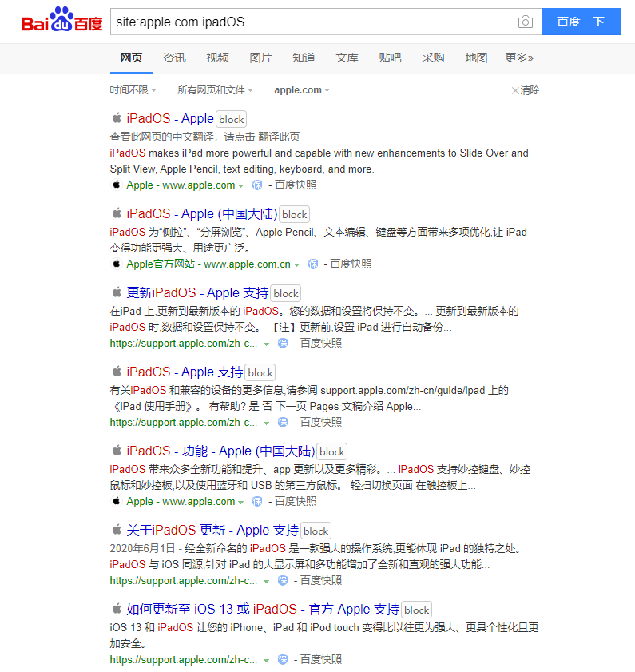Viewport: 635px width, 672px height.
Task: Open 百度快照 under 'iPadOS - 功能' result
Action: pyautogui.click(x=296, y=501)
